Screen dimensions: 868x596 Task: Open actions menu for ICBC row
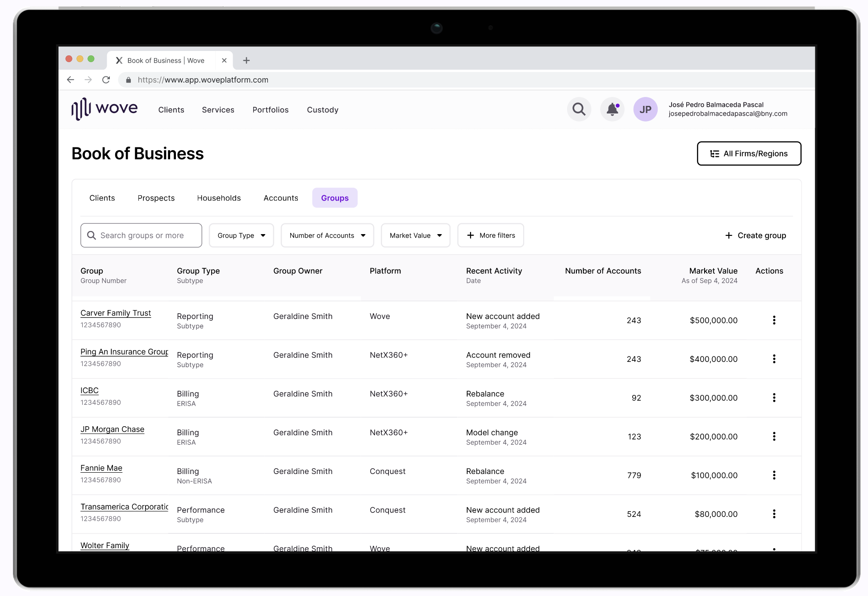[x=774, y=398]
